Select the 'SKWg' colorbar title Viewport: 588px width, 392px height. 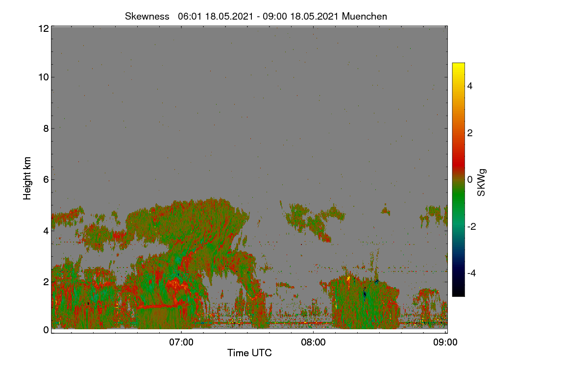click(482, 182)
